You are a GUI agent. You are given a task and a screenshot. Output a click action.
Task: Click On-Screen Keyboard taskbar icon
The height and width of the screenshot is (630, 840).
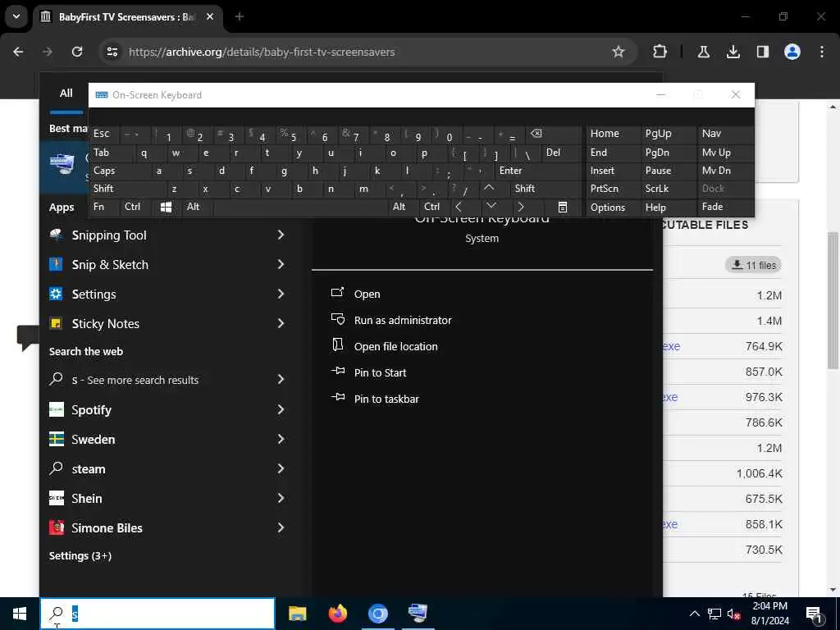click(418, 613)
